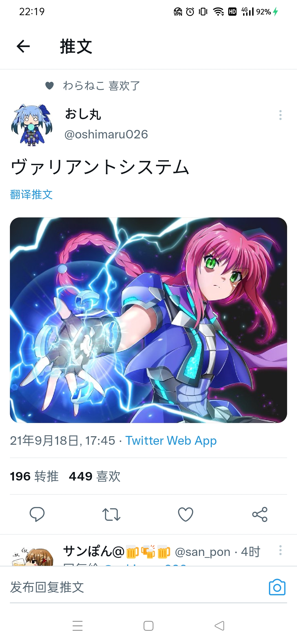297x644 pixels.
Task: Open @san_pon handle in reply
Action: 203,552
